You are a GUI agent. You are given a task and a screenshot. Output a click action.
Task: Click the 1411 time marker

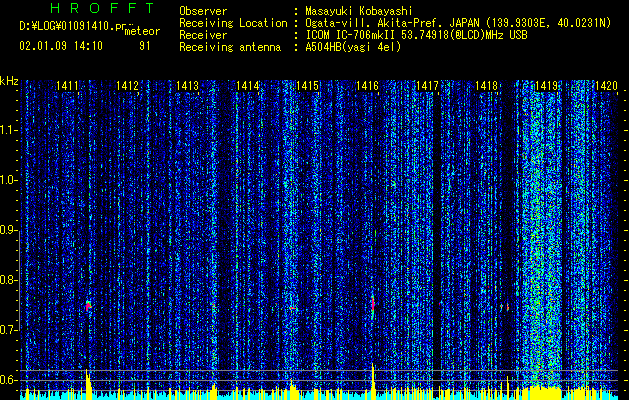pyautogui.click(x=67, y=85)
